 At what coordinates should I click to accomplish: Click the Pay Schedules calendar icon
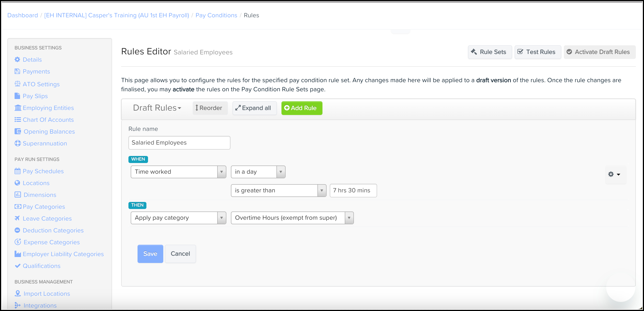18,171
